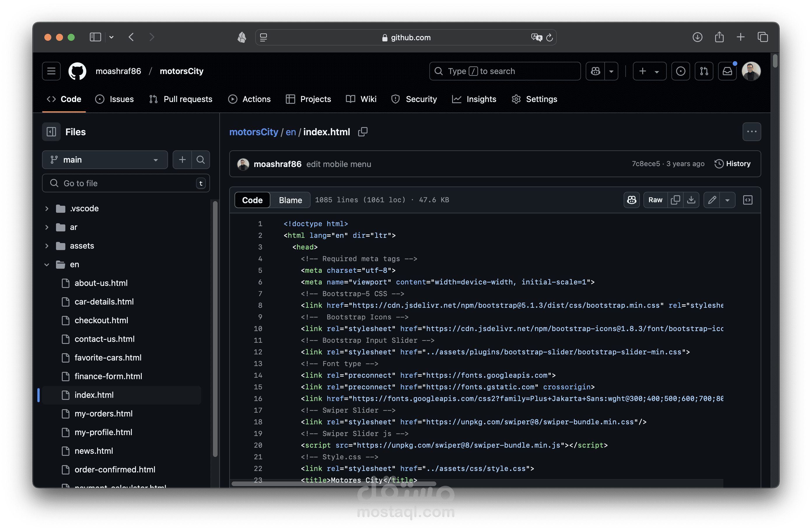View the Security tab
Image resolution: width=812 pixels, height=531 pixels.
pyautogui.click(x=414, y=99)
